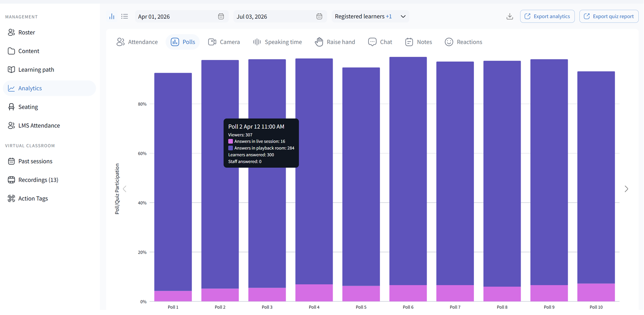Show the Reactions tab
Viewport: 644px width, 315px height.
click(463, 42)
